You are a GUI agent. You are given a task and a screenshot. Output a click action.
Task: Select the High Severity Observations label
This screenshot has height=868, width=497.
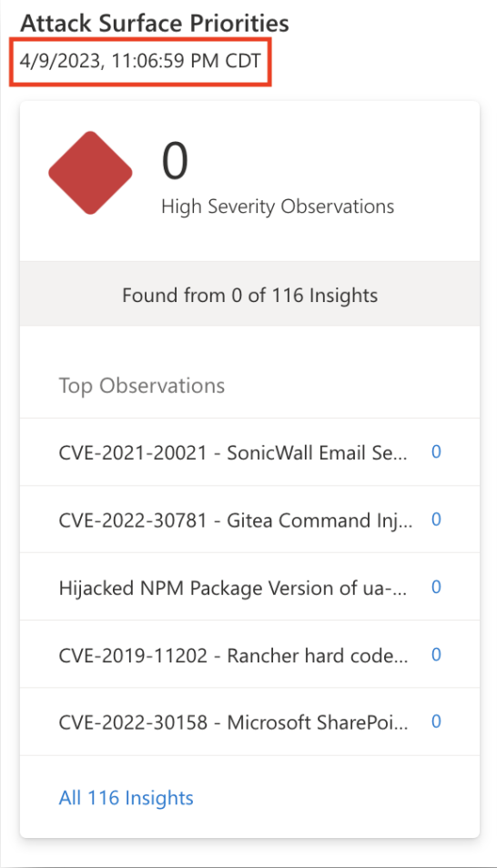pos(278,207)
